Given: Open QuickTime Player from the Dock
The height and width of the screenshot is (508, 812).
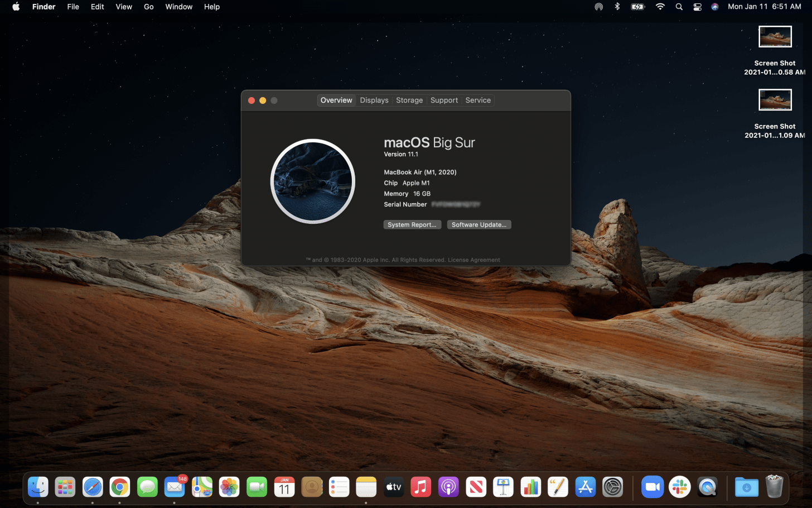Looking at the screenshot, I should (x=708, y=487).
